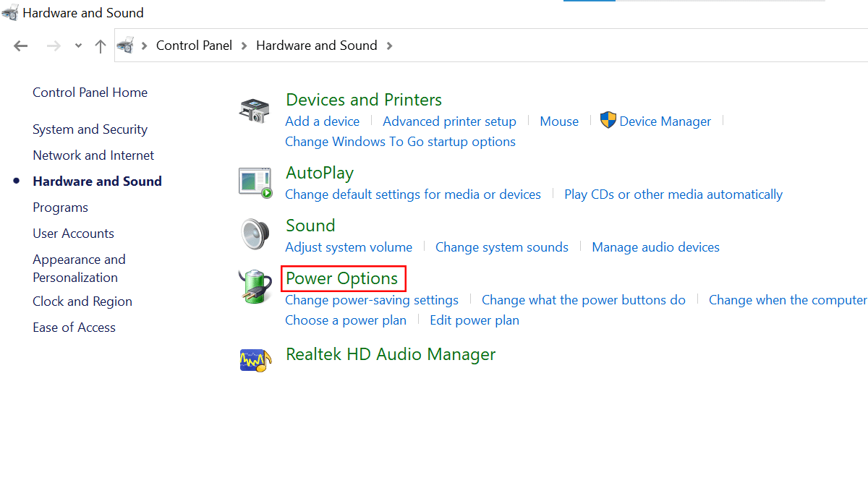
Task: Open Change what the power buttons do
Action: [583, 300]
